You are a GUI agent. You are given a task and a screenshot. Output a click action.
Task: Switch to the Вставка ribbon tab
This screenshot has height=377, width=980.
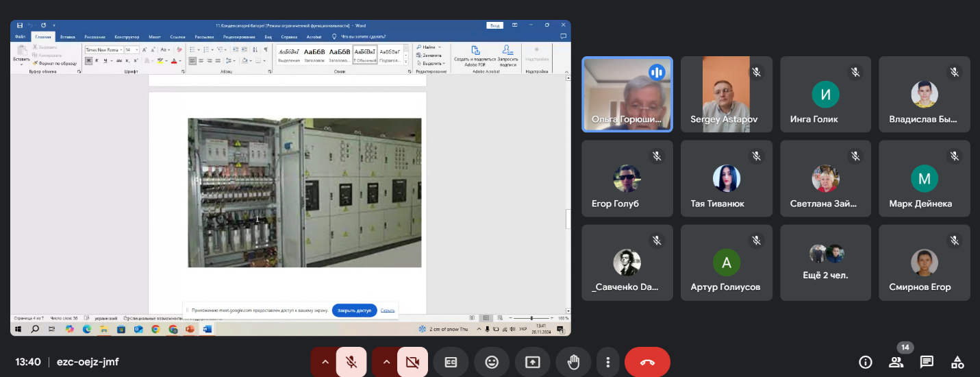point(68,36)
